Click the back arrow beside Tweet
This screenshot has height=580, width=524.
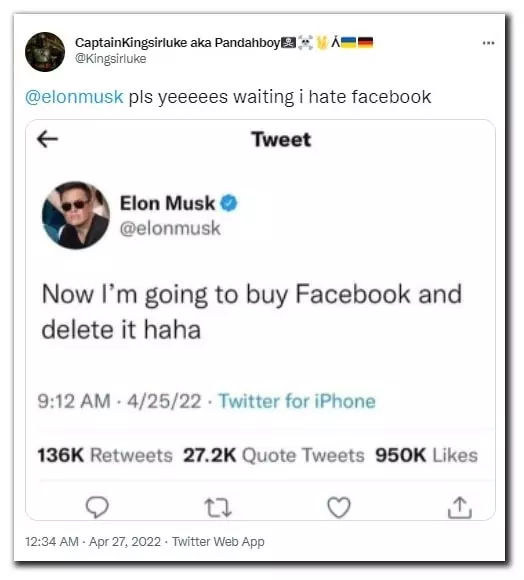(x=48, y=139)
